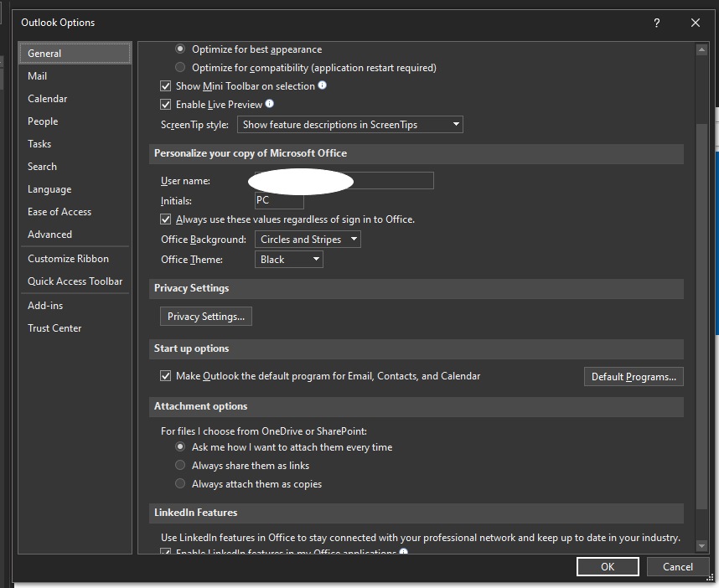Switch to the Mail settings page
Image resolution: width=719 pixels, height=588 pixels.
click(37, 75)
